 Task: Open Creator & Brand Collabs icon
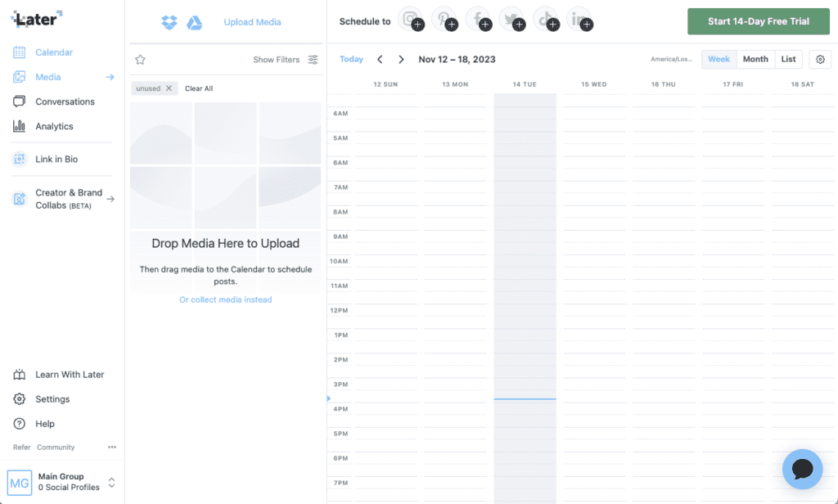coord(20,199)
